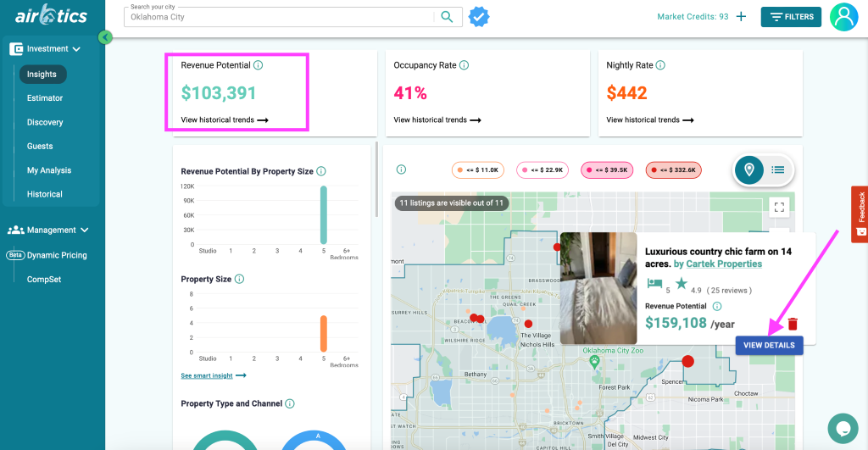Click the $103,391 revenue value
This screenshot has width=868, height=450.
point(219,93)
